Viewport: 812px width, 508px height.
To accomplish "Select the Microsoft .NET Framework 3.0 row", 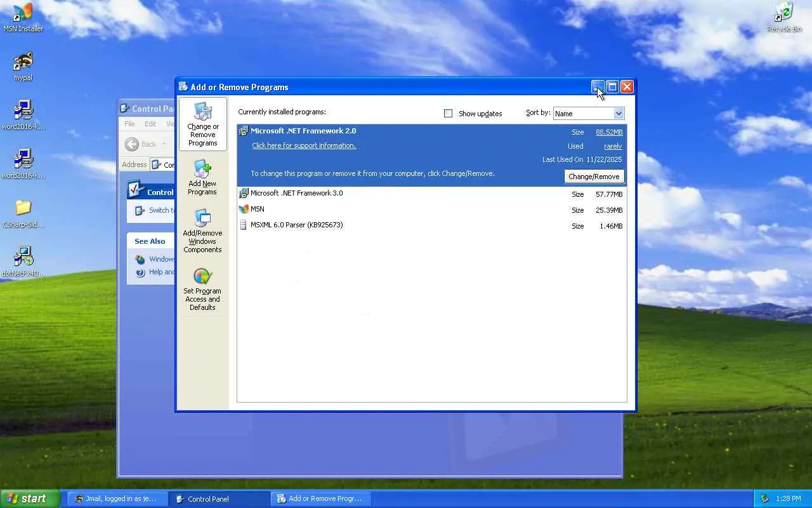I will [431, 194].
